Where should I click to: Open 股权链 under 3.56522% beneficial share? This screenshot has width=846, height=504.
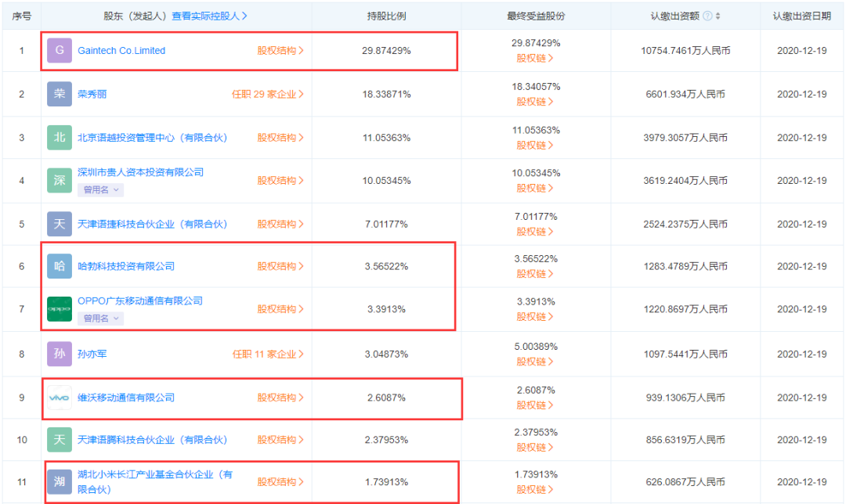pyautogui.click(x=535, y=274)
